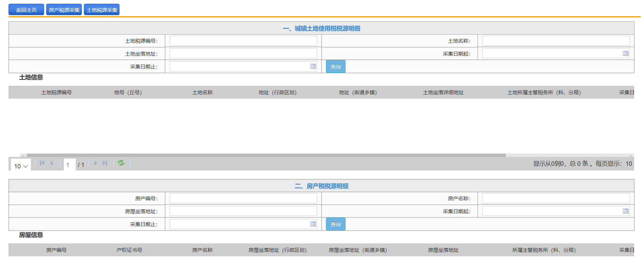Refresh the land table with green icon

pos(121,163)
